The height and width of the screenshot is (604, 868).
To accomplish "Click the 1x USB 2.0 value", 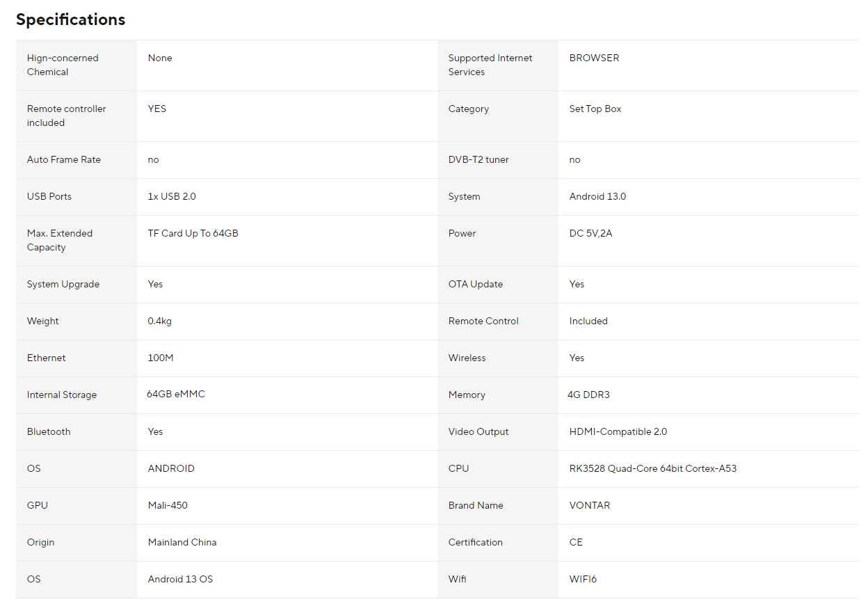I will click(x=171, y=196).
